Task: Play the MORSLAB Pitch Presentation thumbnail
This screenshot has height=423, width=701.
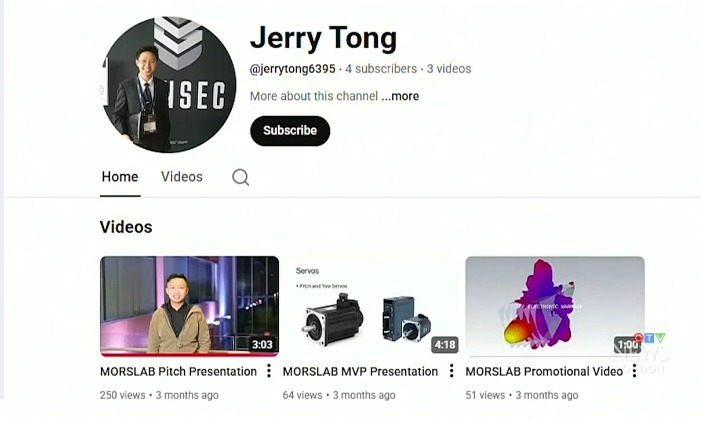Action: coord(190,306)
